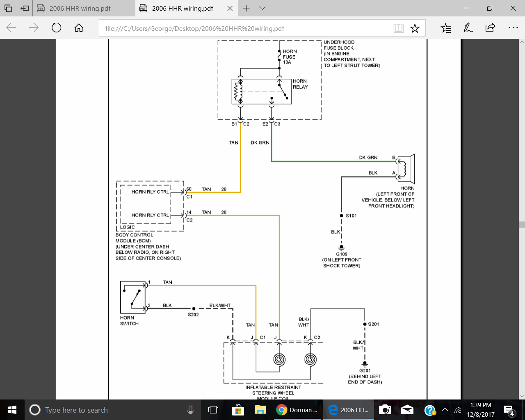Close the active 2006 HHR wiring.pdf tab

pyautogui.click(x=230, y=8)
